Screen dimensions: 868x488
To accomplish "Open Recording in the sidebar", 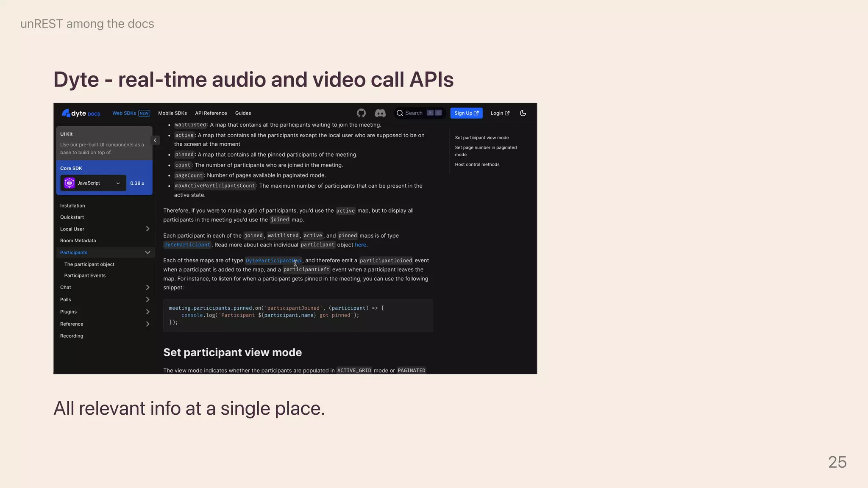I will [72, 336].
